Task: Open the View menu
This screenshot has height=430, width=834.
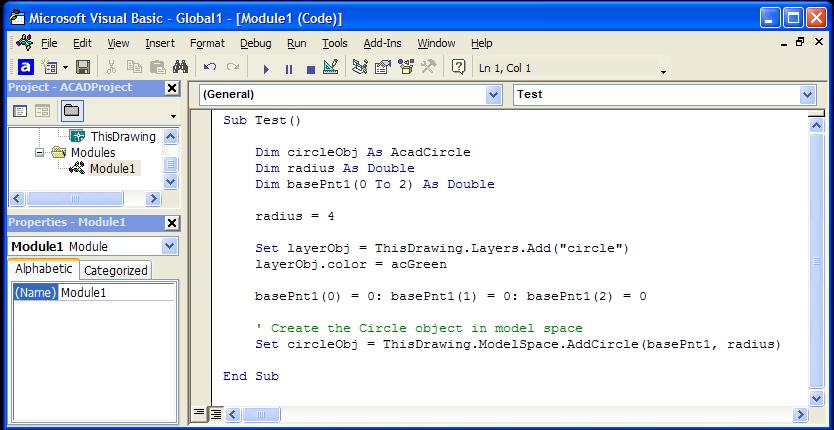Action: (x=118, y=44)
